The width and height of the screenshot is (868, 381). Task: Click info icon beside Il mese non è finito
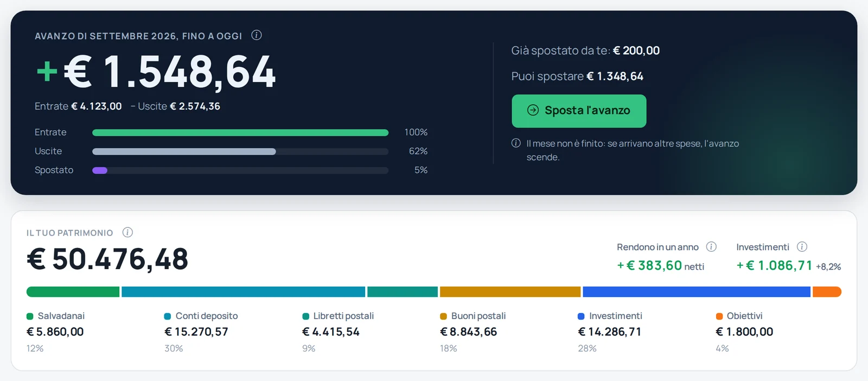pyautogui.click(x=516, y=143)
